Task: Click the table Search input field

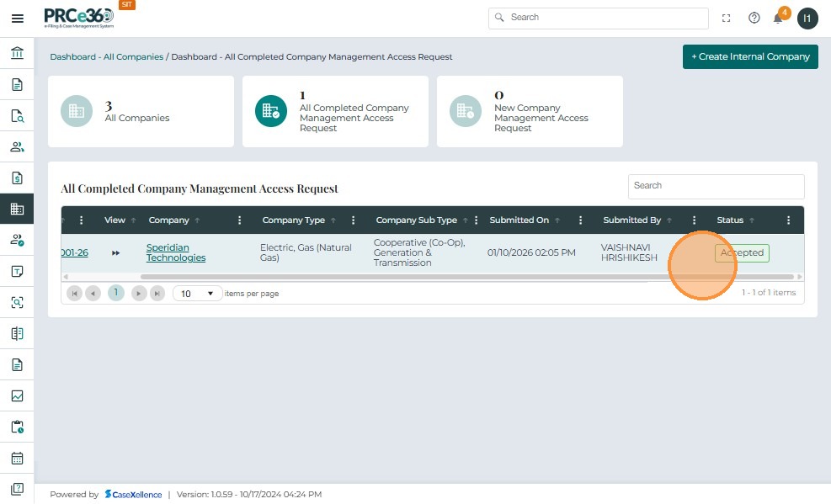Action: [x=716, y=186]
